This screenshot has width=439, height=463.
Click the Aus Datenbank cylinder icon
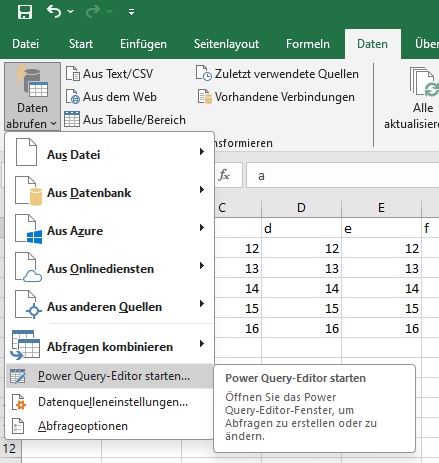pyautogui.click(x=29, y=191)
